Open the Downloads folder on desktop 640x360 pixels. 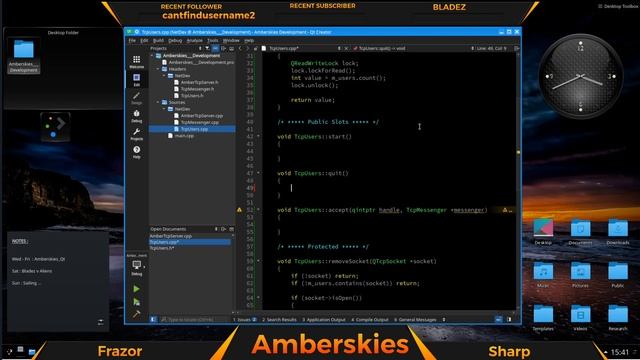pos(618,232)
